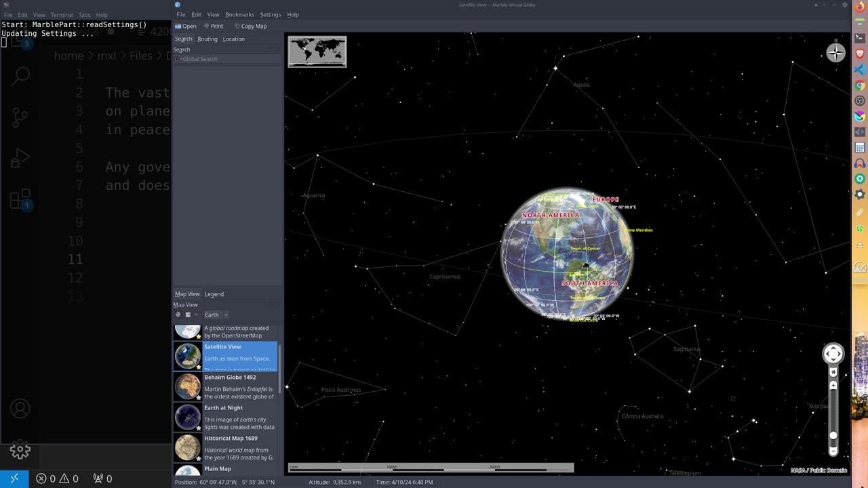Switch to the Search tab

184,39
